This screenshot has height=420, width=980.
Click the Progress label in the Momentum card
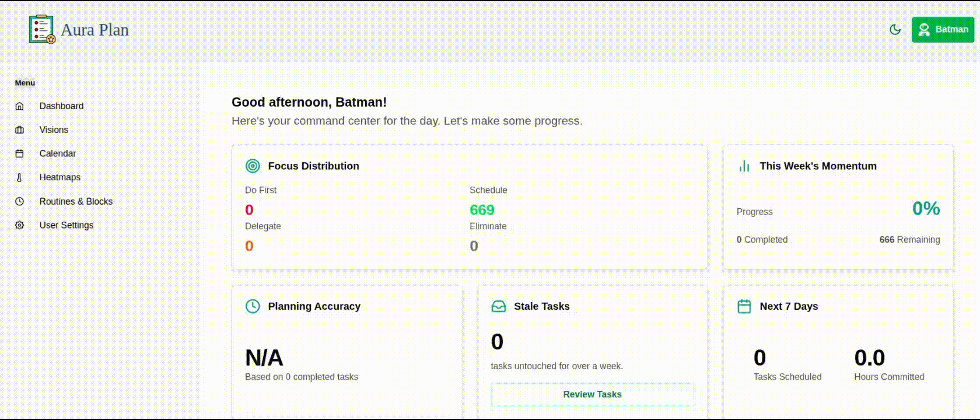[x=754, y=212]
